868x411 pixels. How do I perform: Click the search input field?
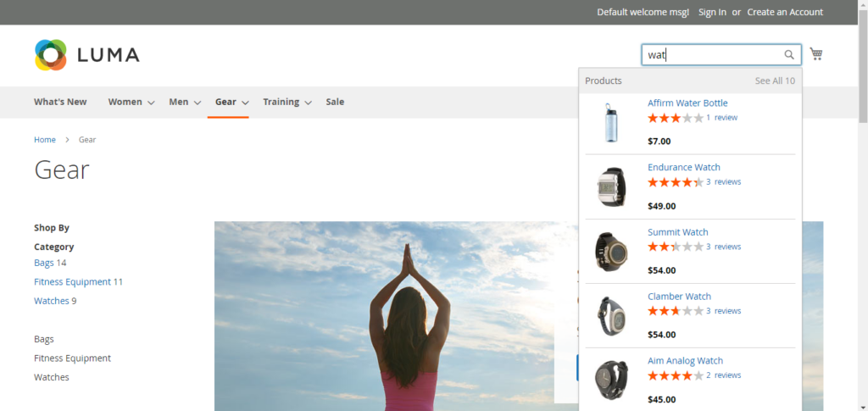click(712, 55)
